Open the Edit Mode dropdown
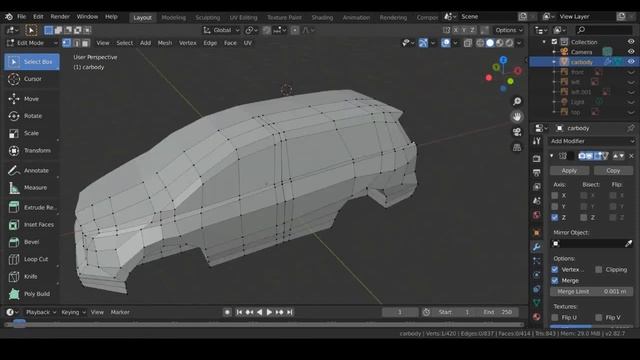Viewport: 640px width, 360px height. click(31, 43)
